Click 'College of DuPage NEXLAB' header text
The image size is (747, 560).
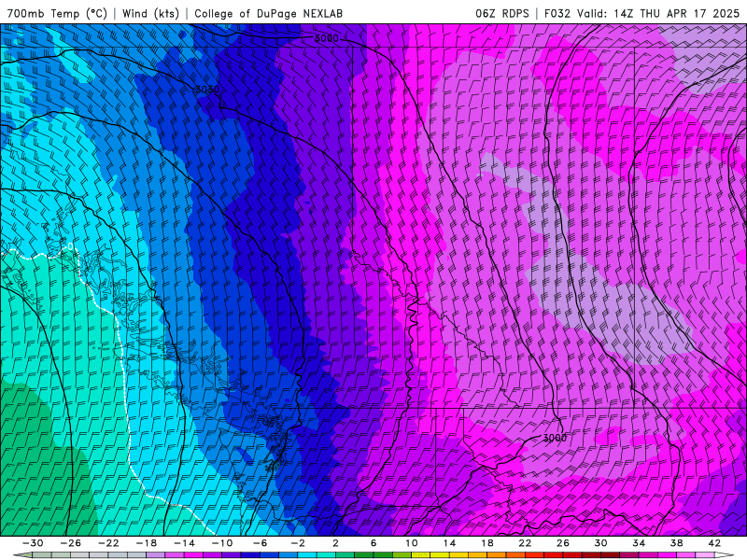click(x=268, y=13)
